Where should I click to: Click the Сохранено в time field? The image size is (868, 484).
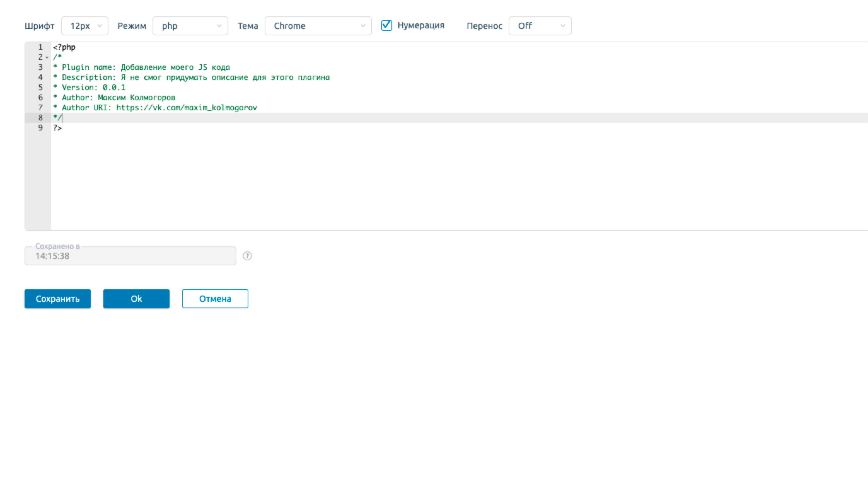(x=130, y=256)
